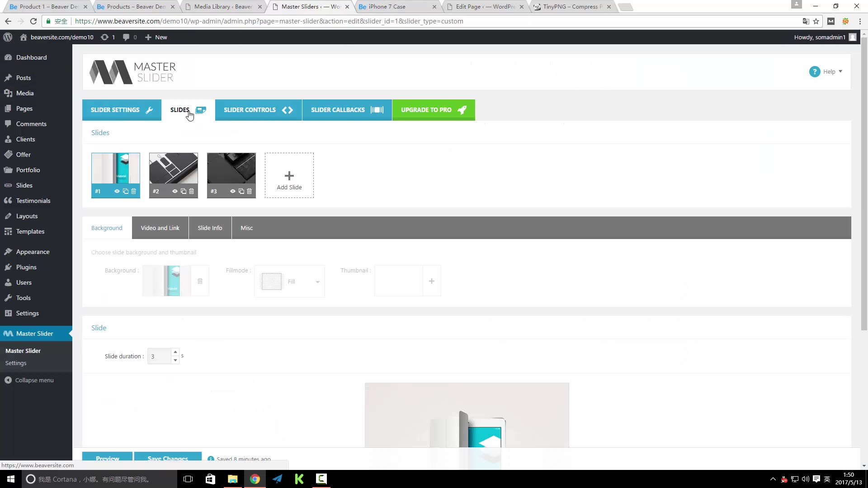Select the Background tab
Viewport: 868px width, 488px height.
[107, 228]
